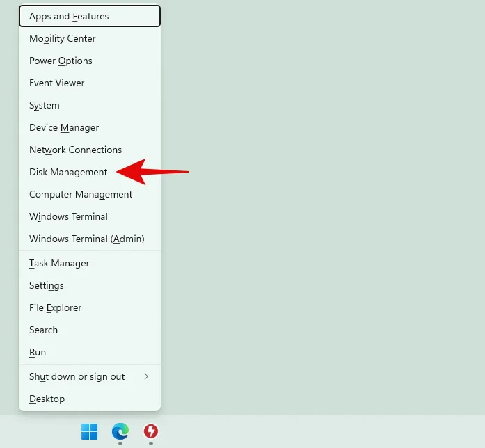Choose System in the context menu

tap(45, 105)
